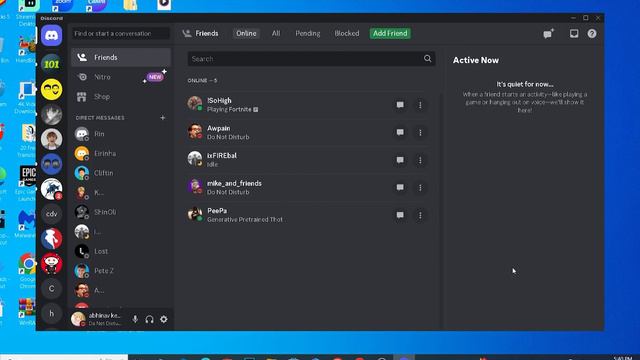The height and width of the screenshot is (360, 640).
Task: Deafen with the headphones button
Action: (x=149, y=319)
